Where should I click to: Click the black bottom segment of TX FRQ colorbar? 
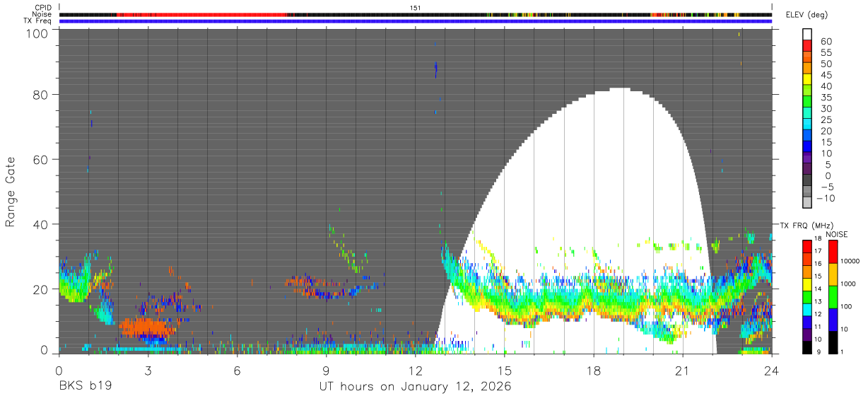(807, 347)
